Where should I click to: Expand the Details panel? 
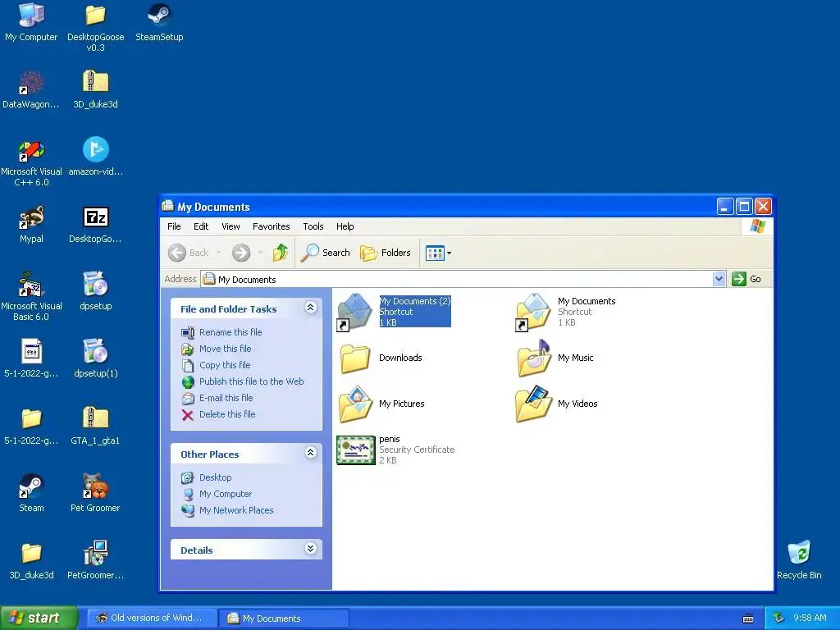pos(310,549)
